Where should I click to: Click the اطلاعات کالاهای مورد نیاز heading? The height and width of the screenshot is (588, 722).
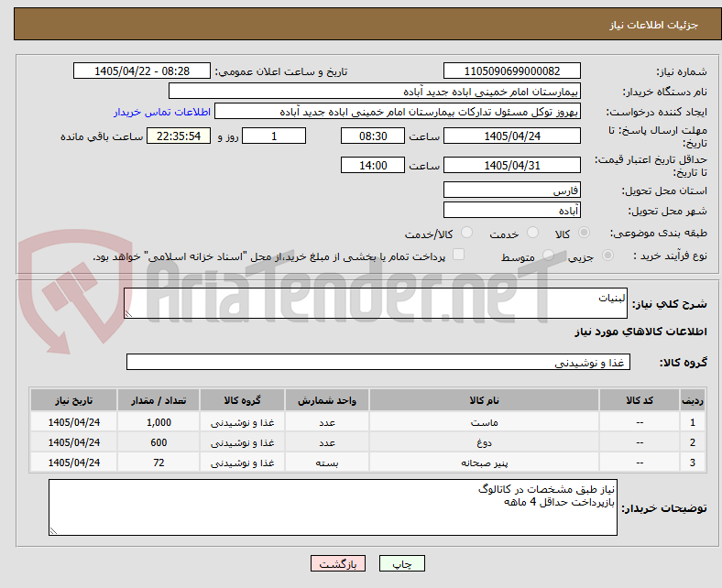(640, 332)
